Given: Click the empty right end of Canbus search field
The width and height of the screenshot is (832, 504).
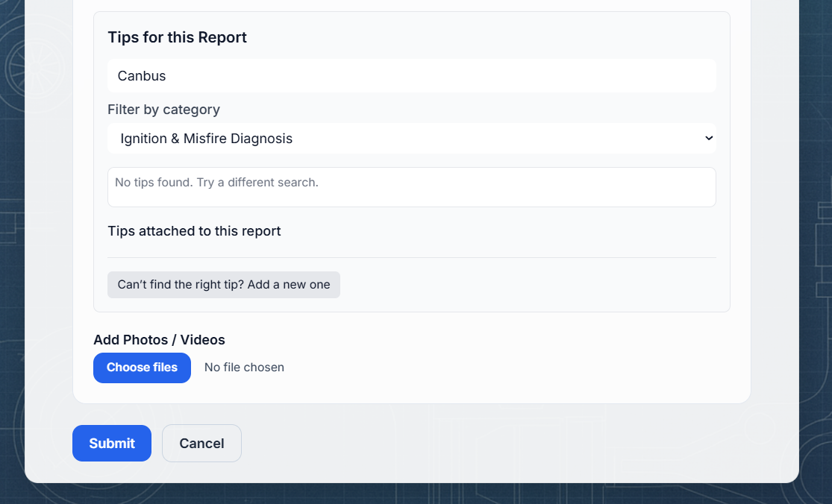Looking at the screenshot, I should 672,76.
